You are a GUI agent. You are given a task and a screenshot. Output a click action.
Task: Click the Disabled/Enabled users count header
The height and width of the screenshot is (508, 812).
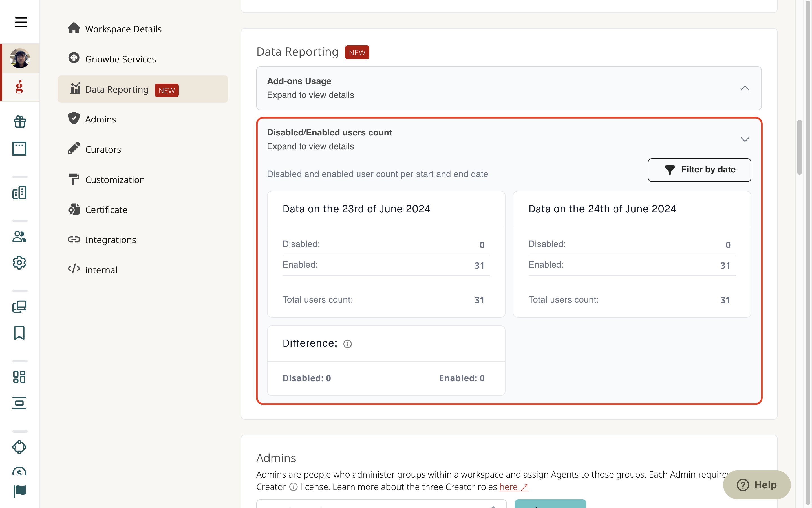coord(509,139)
